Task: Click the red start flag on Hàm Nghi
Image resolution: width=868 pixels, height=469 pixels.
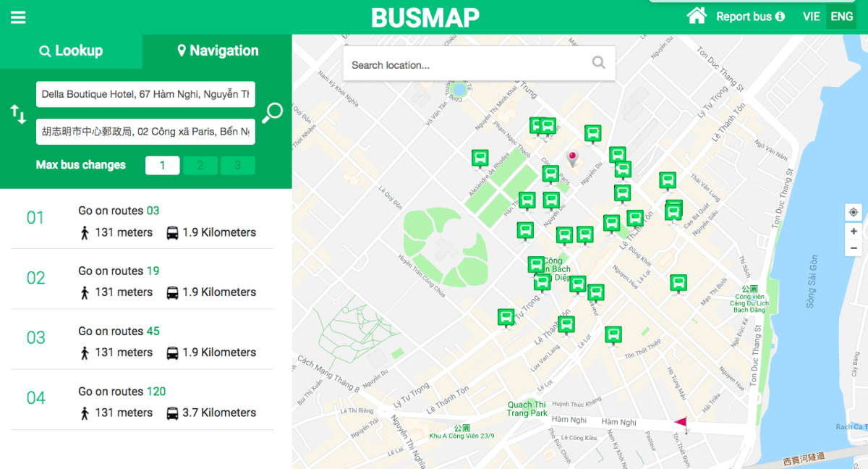Action: pos(681,424)
